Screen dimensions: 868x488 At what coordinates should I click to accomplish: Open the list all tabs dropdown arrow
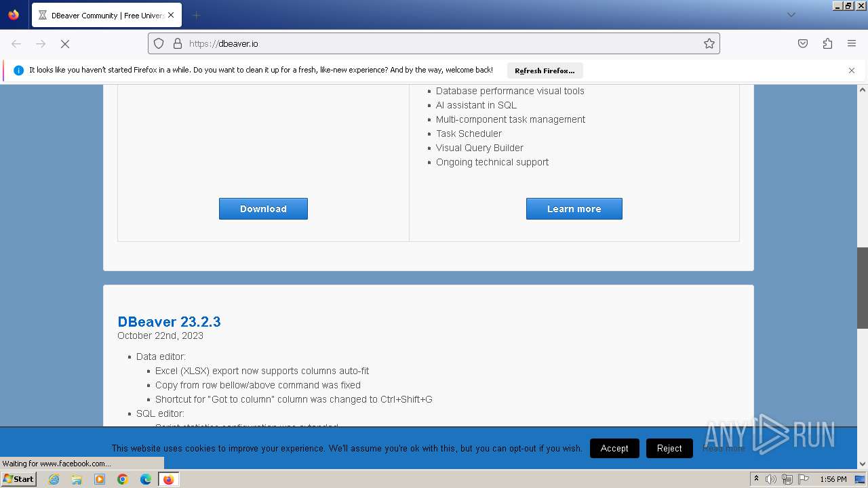coord(791,15)
